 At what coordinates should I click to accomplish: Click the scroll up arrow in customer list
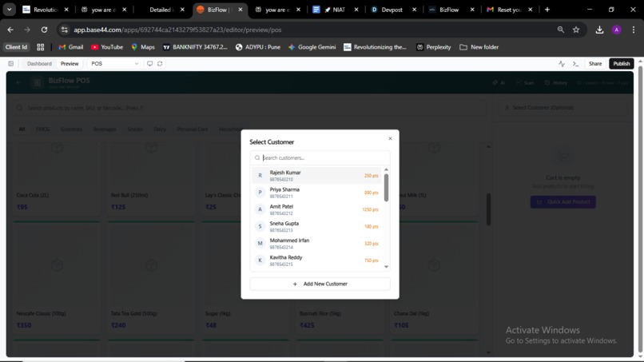pyautogui.click(x=386, y=169)
